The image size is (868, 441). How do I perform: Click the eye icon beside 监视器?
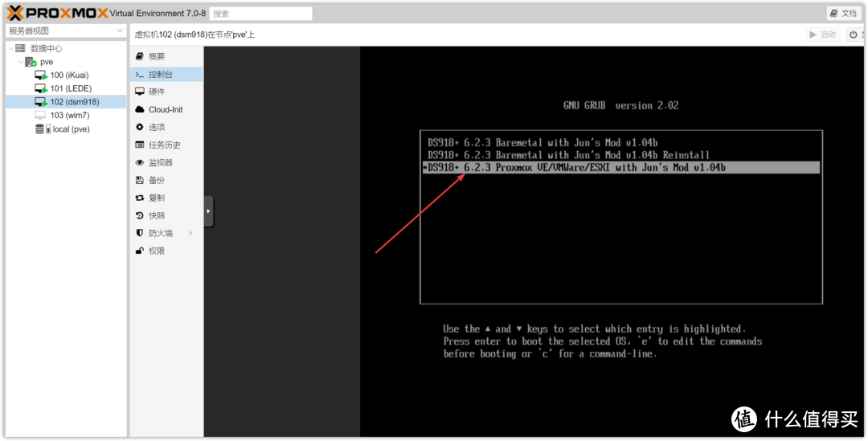(140, 163)
